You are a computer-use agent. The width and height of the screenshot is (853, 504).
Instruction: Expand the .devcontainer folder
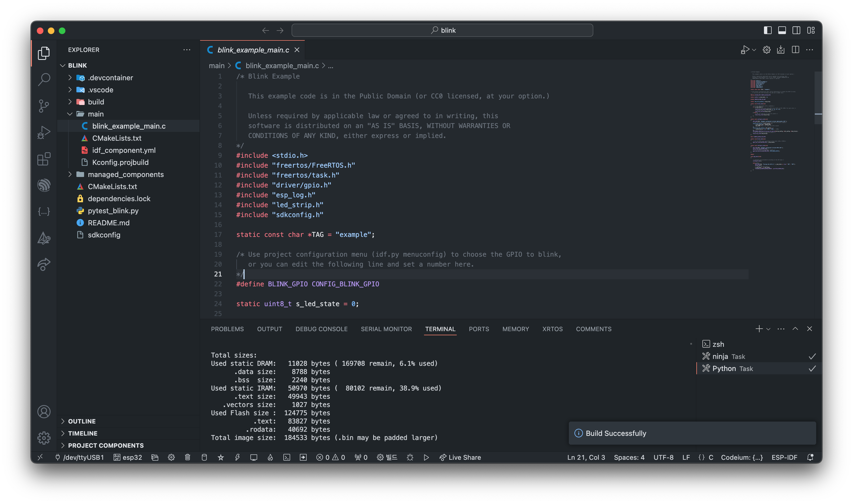[70, 78]
